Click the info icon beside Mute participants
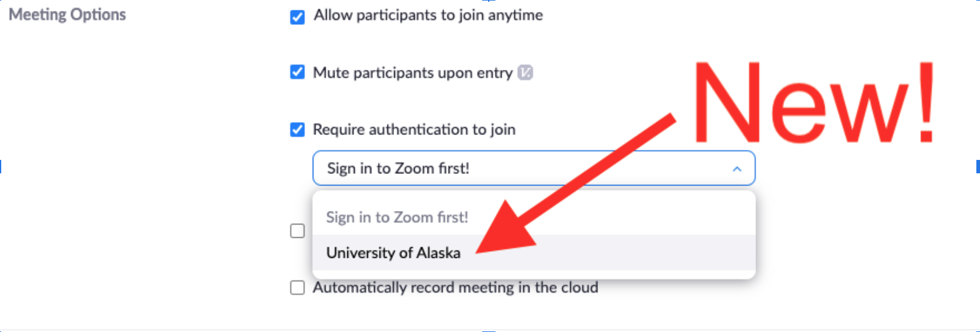 pyautogui.click(x=525, y=73)
